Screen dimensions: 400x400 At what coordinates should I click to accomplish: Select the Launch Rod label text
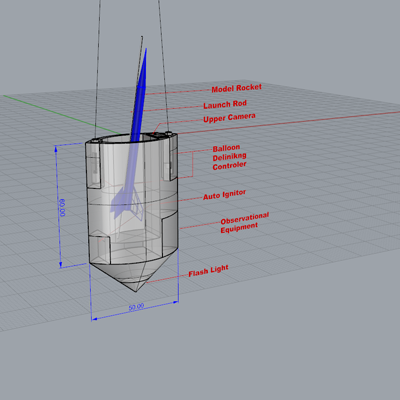tap(225, 104)
